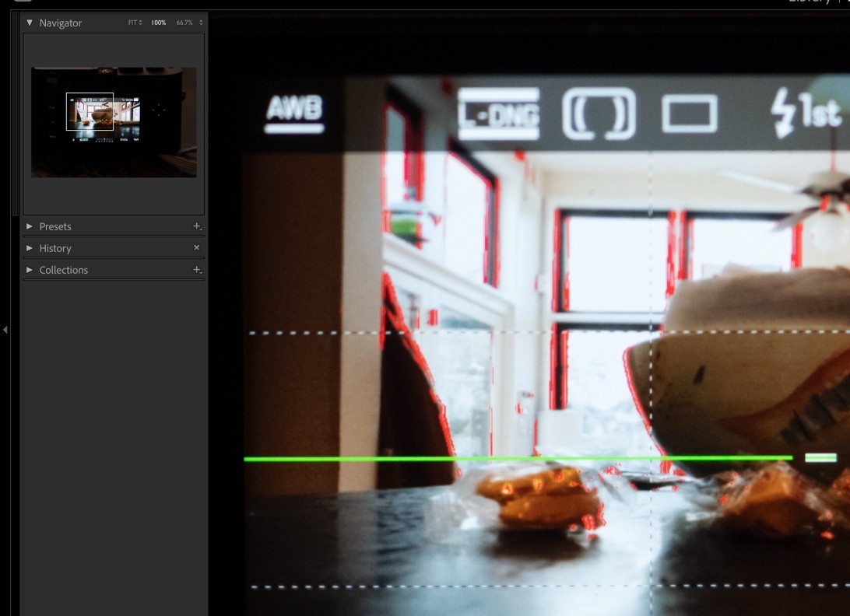Select the 100% zoom level
The height and width of the screenshot is (616, 850).
click(x=159, y=23)
